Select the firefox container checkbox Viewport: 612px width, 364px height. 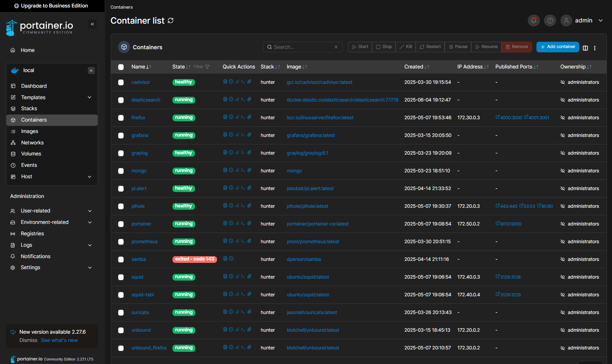pos(121,118)
